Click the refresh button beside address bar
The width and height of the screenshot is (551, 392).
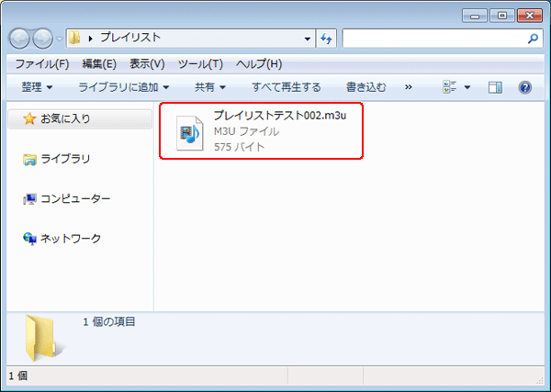click(326, 39)
